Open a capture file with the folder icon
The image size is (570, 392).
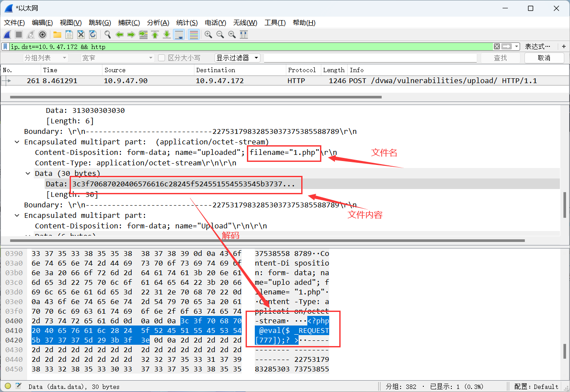pos(57,35)
